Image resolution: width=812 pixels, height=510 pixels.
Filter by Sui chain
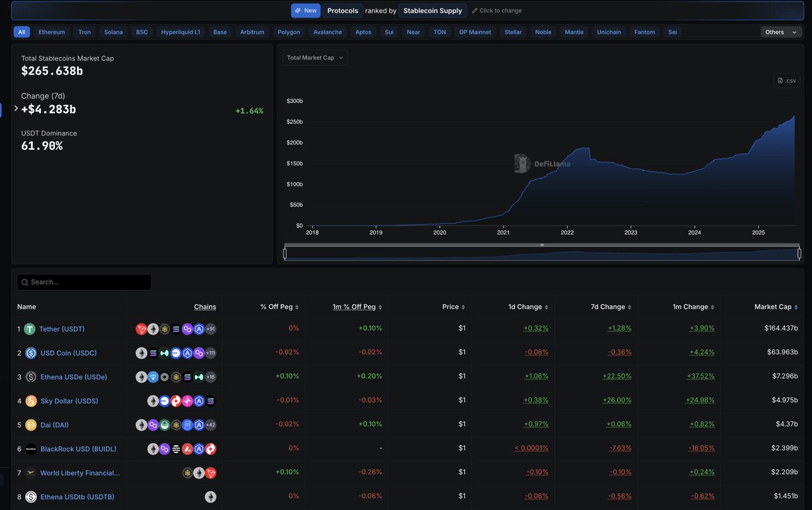(389, 32)
